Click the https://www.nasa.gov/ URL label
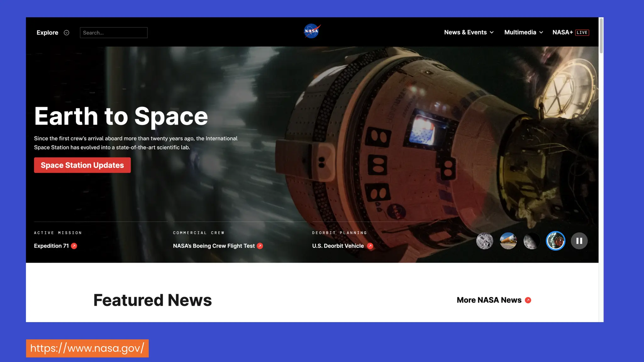Image resolution: width=644 pixels, height=362 pixels. tap(87, 348)
